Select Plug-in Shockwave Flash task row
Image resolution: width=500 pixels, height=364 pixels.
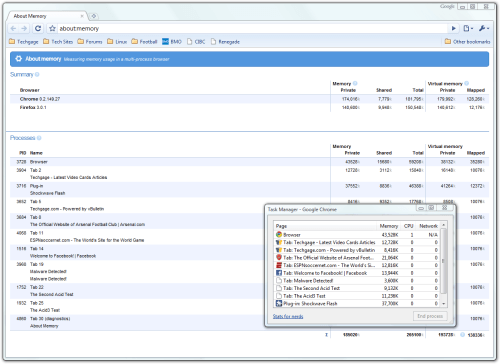click(x=357, y=303)
